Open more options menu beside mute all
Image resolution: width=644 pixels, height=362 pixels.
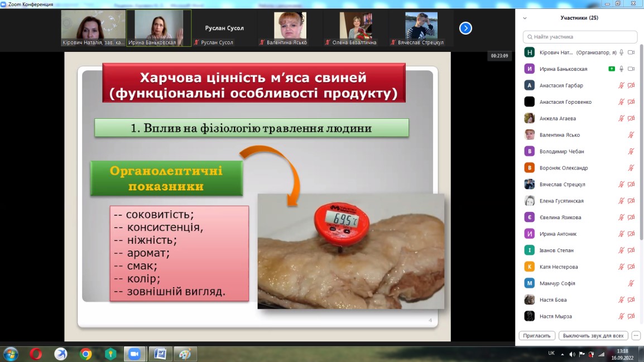tap(636, 336)
